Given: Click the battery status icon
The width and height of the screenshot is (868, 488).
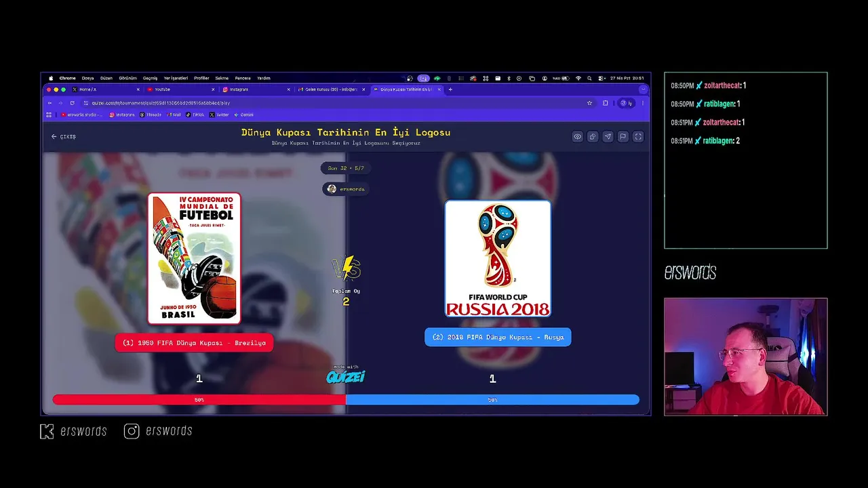Looking at the screenshot, I should pos(566,78).
